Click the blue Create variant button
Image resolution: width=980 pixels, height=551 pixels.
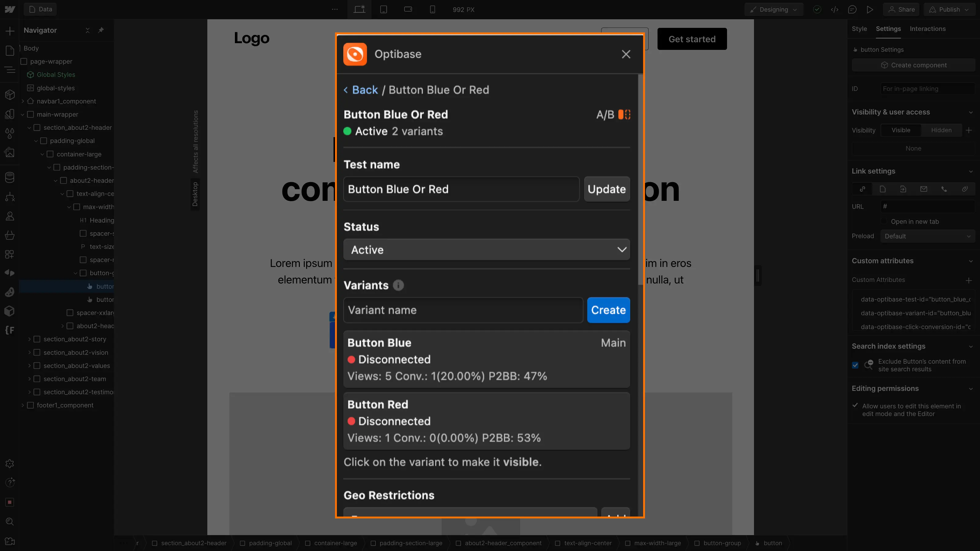click(608, 310)
